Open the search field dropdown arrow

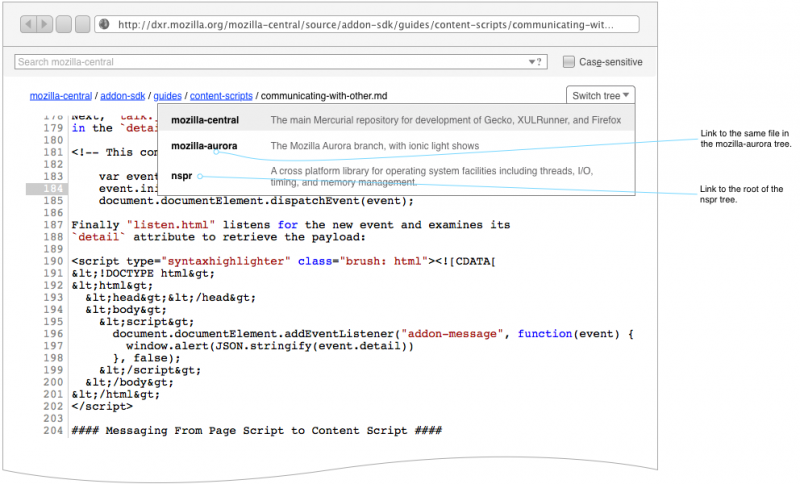point(532,62)
